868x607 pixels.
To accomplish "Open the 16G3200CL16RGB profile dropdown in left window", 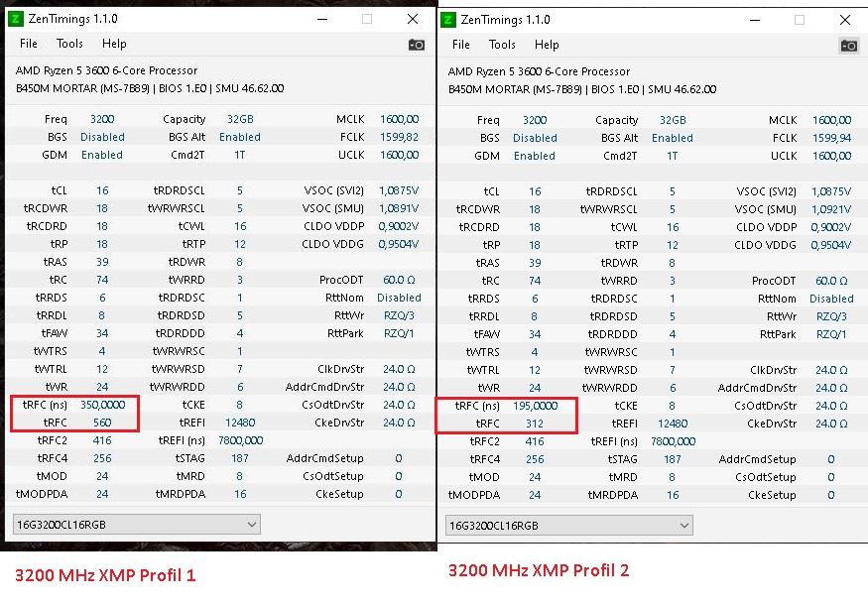I will tap(136, 523).
